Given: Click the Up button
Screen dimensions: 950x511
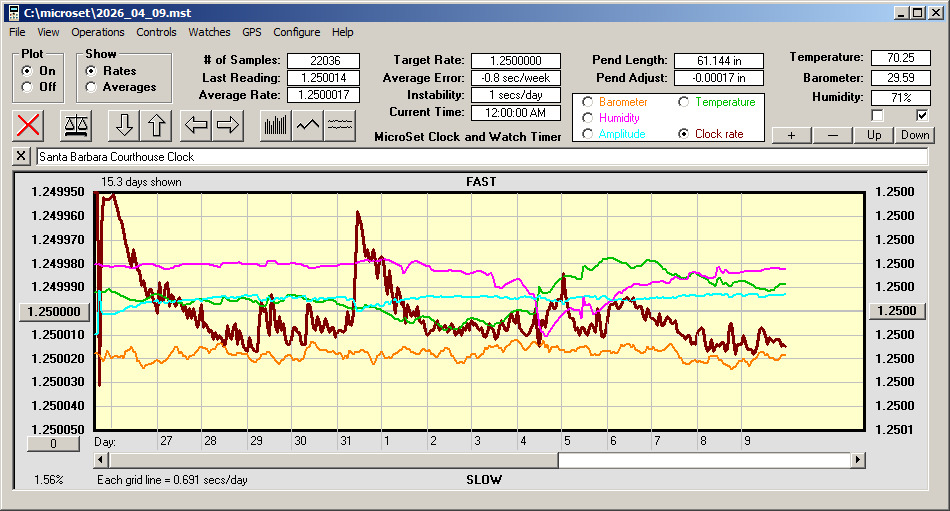Looking at the screenshot, I should 874,135.
